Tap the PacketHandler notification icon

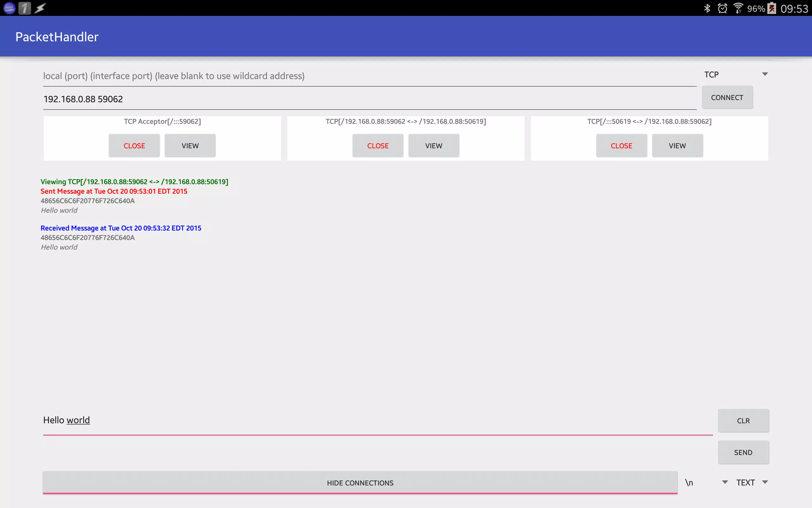tap(9, 8)
